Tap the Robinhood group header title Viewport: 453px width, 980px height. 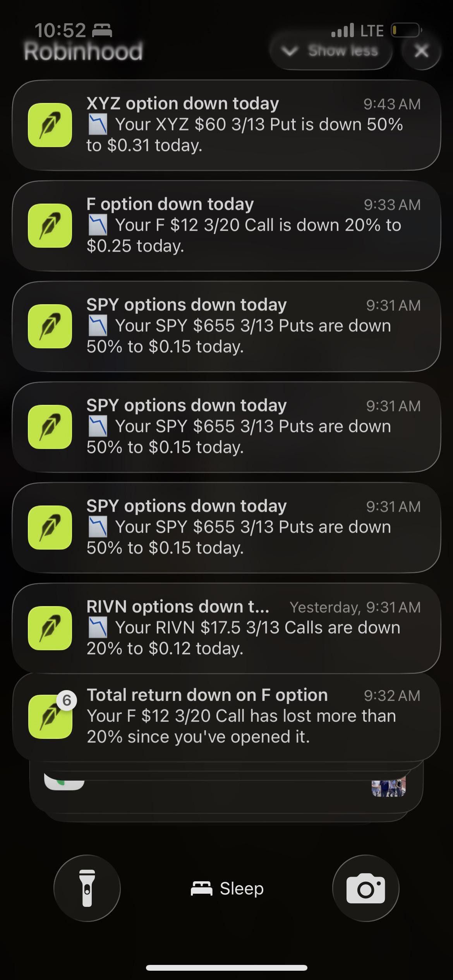pos(83,51)
